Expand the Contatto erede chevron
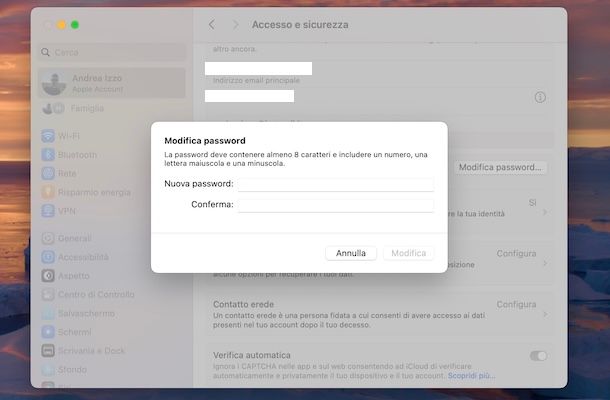 pyautogui.click(x=545, y=314)
